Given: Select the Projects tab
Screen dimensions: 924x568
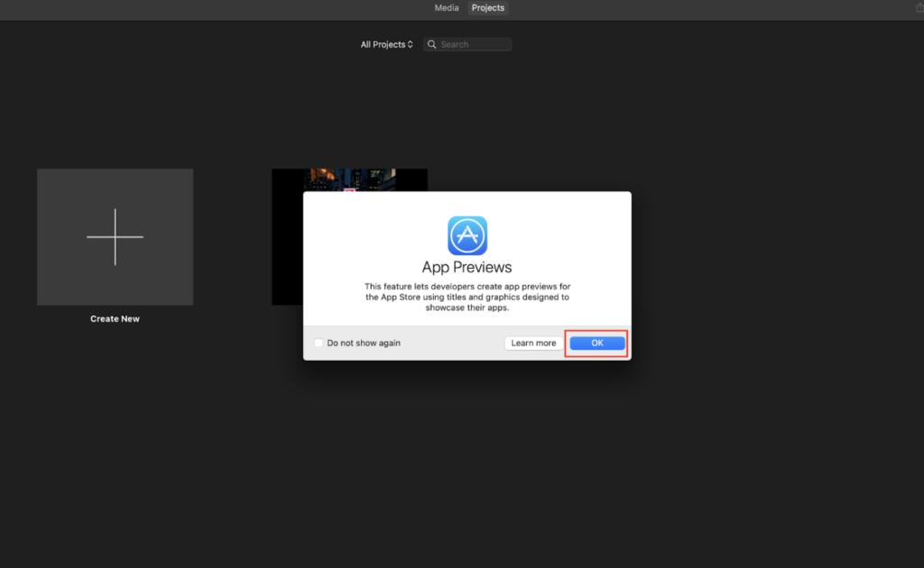Looking at the screenshot, I should 488,8.
